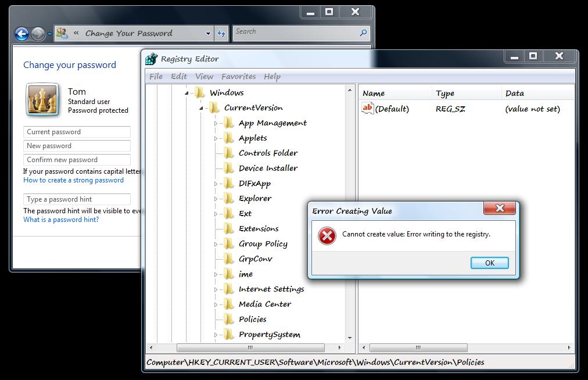Viewport: 588px width, 380px height.
Task: Click the Type column header
Action: click(467, 94)
